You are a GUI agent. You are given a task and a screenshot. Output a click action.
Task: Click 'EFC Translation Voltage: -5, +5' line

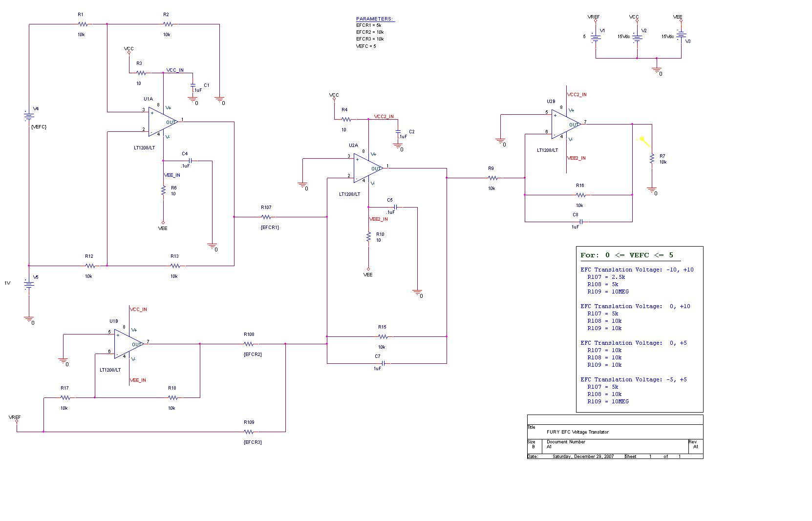click(634, 379)
